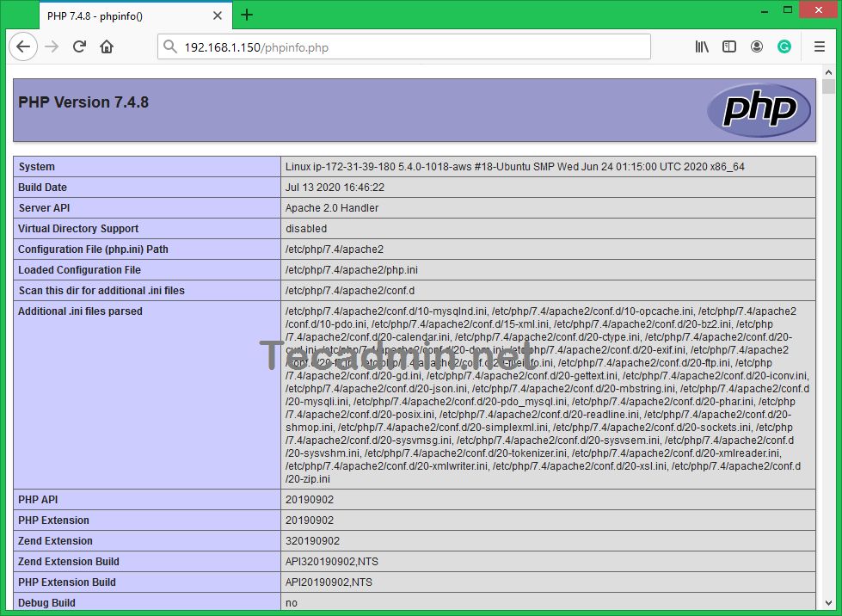
Task: Open the browser home page
Action: tap(107, 46)
